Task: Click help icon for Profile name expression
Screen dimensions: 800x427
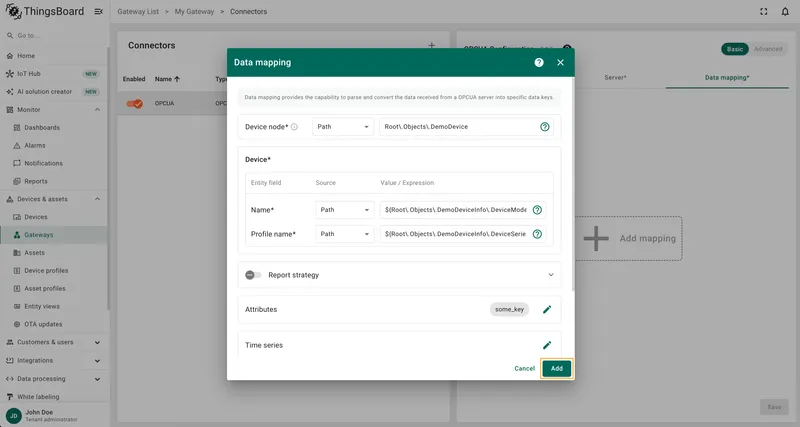Action: (537, 234)
